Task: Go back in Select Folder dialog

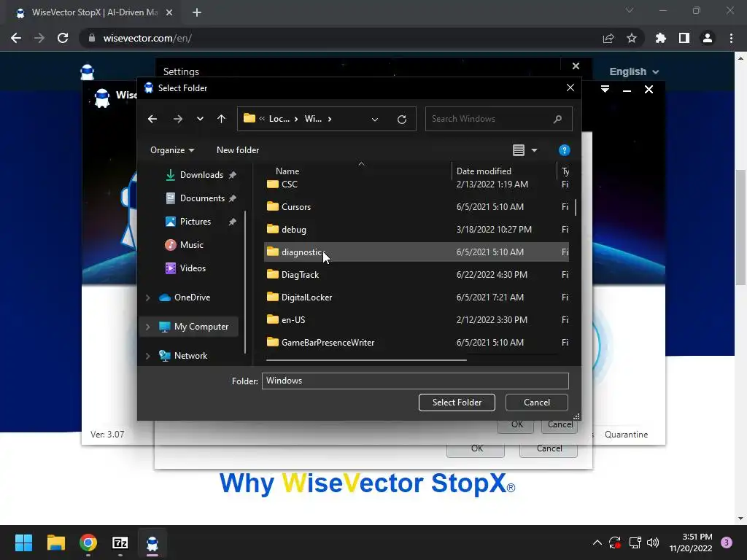Action: tap(152, 119)
